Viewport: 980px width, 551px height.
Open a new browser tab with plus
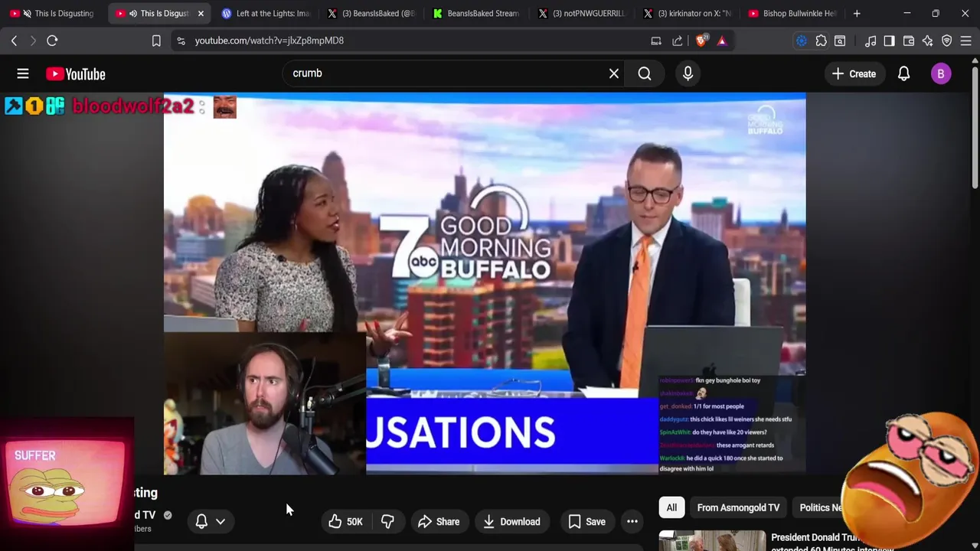[x=857, y=13]
